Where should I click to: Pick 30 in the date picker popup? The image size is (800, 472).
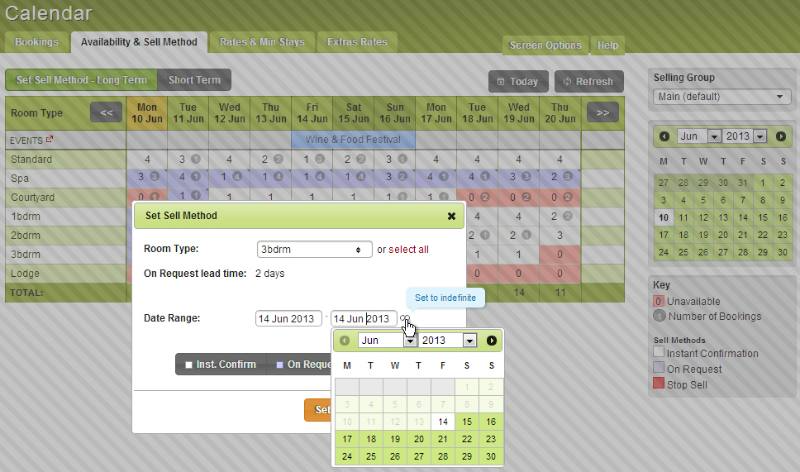pyautogui.click(x=491, y=456)
